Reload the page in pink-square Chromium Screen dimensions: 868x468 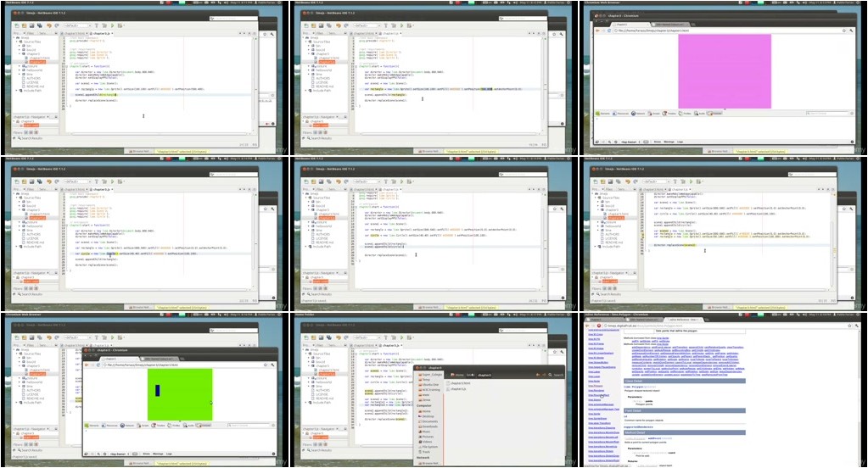click(x=609, y=31)
